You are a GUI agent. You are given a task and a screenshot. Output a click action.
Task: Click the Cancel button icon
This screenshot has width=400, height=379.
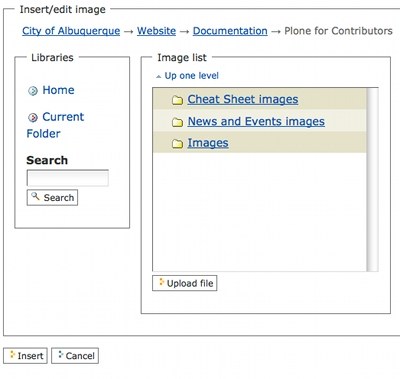pos(60,354)
